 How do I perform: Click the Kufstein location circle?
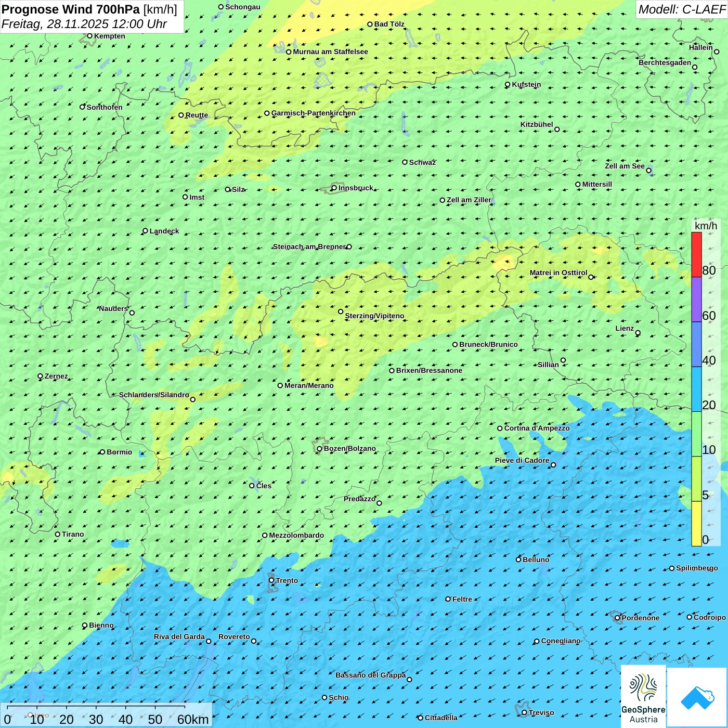(508, 84)
